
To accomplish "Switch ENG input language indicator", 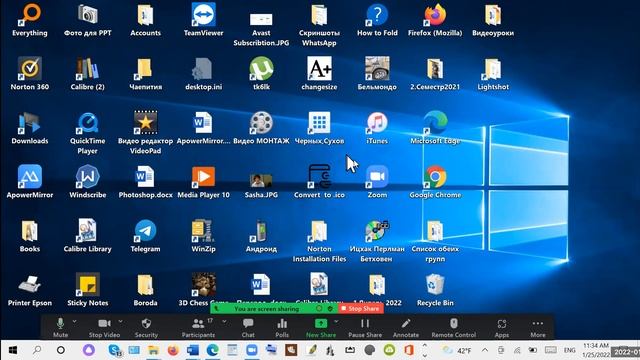I will (569, 350).
